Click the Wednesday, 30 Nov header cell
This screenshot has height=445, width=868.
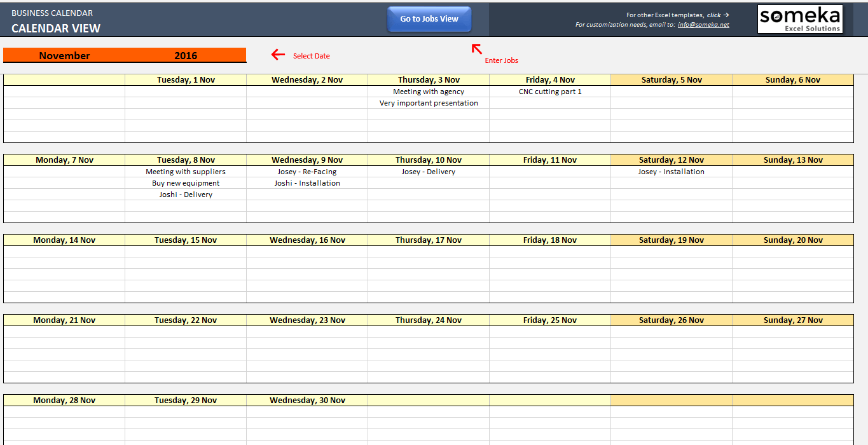pyautogui.click(x=307, y=400)
